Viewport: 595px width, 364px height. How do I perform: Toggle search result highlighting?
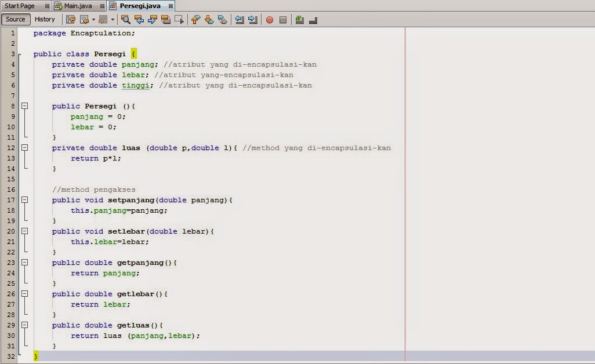tap(166, 20)
